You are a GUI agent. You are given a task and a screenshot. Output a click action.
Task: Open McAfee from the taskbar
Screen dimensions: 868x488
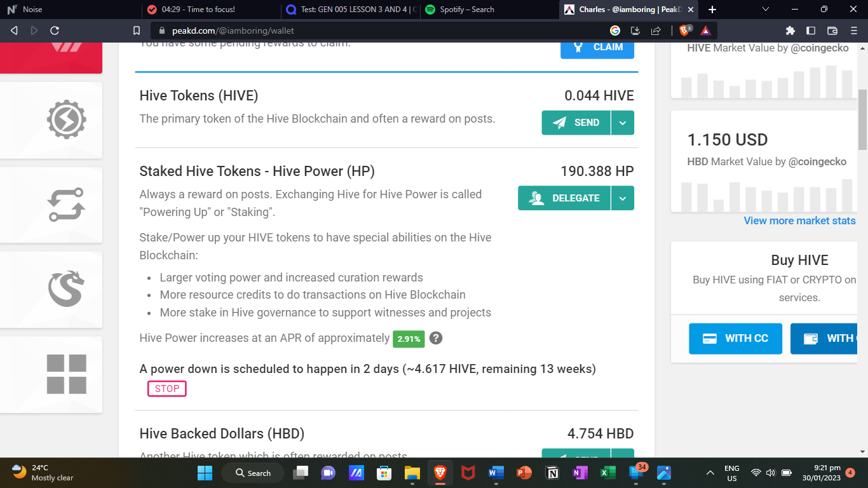(x=468, y=473)
